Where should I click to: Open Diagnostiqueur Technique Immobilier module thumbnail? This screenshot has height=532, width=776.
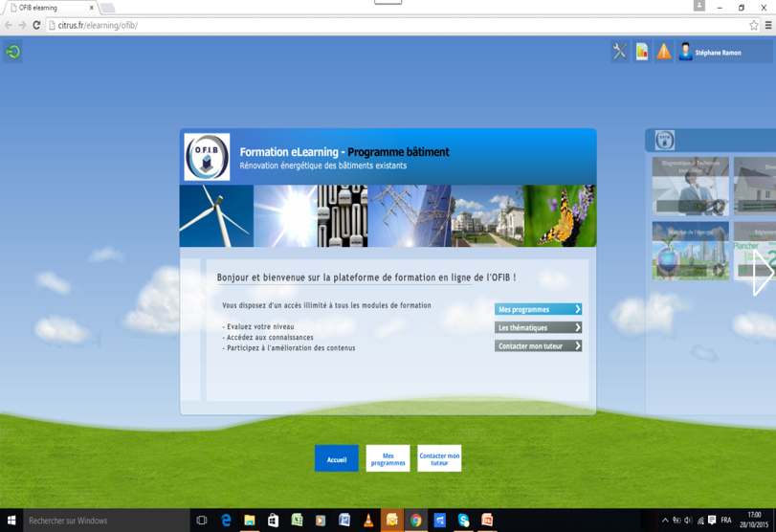click(x=690, y=186)
